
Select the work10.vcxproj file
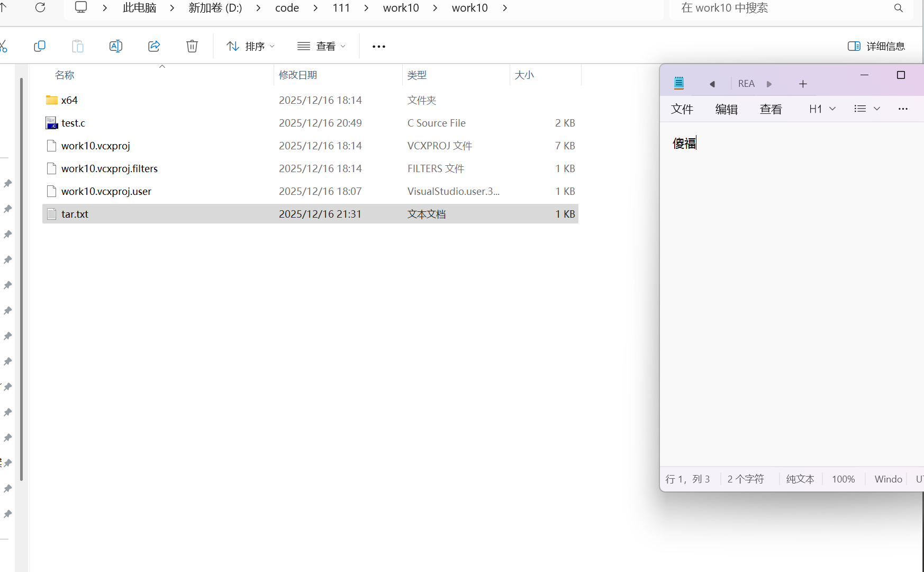[96, 146]
